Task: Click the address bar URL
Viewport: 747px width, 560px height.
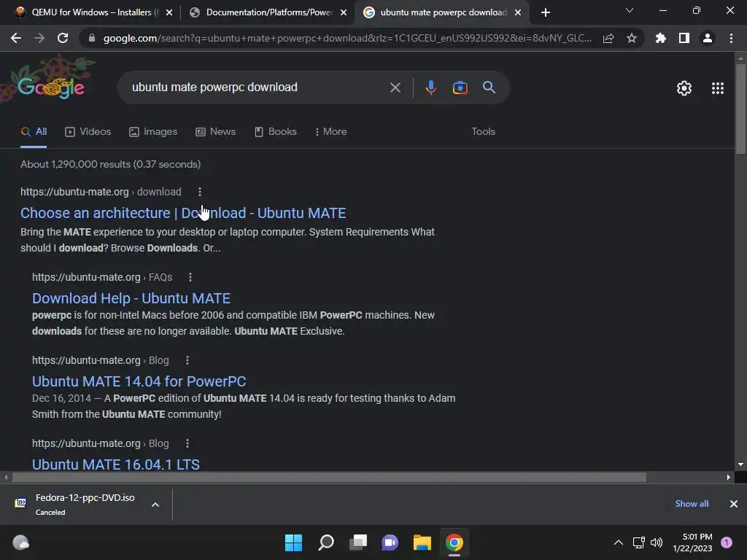Action: pyautogui.click(x=347, y=38)
